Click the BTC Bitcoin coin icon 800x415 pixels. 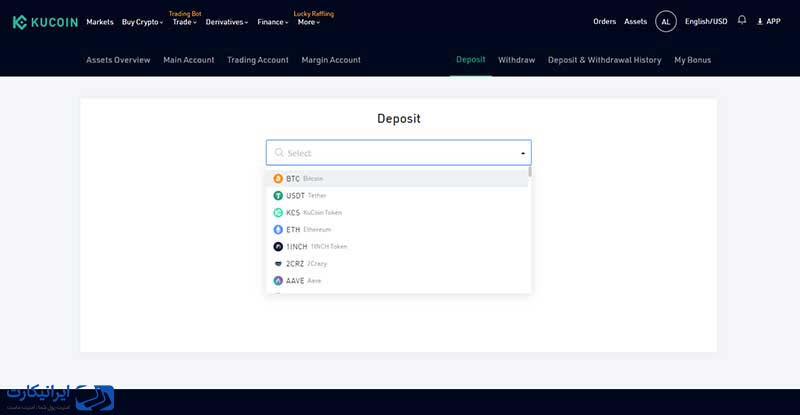click(278, 178)
